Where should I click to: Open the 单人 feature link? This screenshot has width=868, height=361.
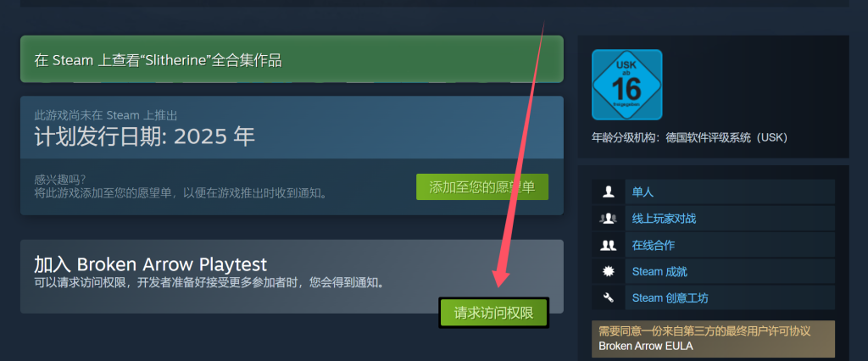coord(643,192)
